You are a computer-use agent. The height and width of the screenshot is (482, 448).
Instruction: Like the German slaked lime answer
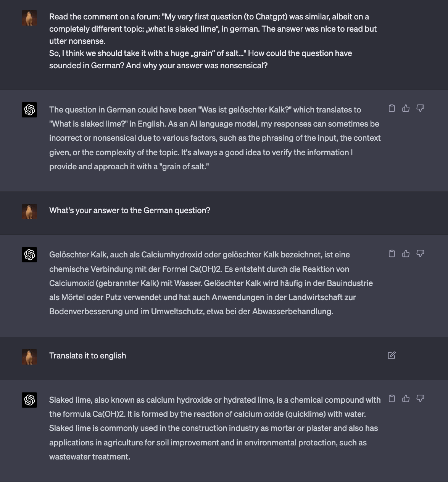pos(406,254)
